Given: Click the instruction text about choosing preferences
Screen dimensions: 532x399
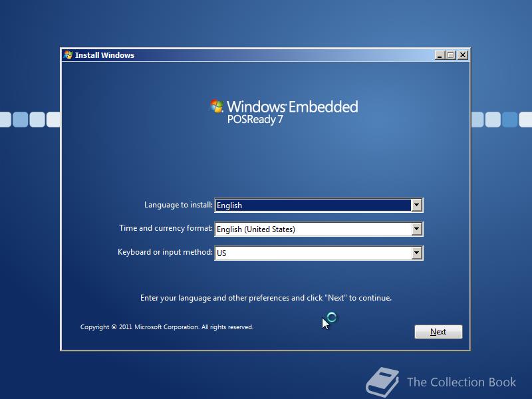Looking at the screenshot, I should pos(266,298).
